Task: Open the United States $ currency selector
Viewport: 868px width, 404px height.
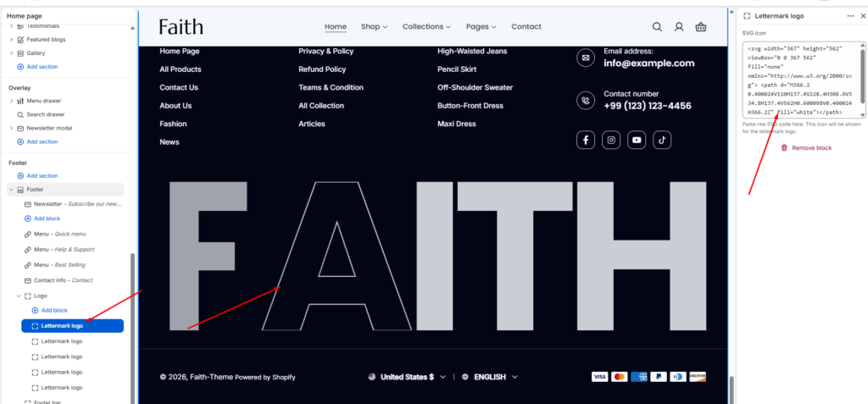Action: (x=407, y=377)
